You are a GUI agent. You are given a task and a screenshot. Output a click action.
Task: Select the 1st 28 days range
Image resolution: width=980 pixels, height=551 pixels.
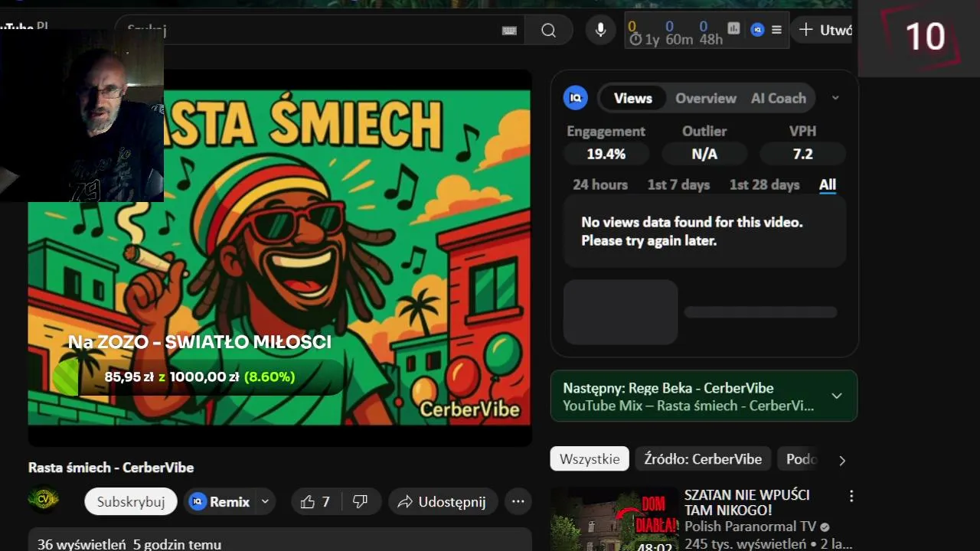[764, 184]
